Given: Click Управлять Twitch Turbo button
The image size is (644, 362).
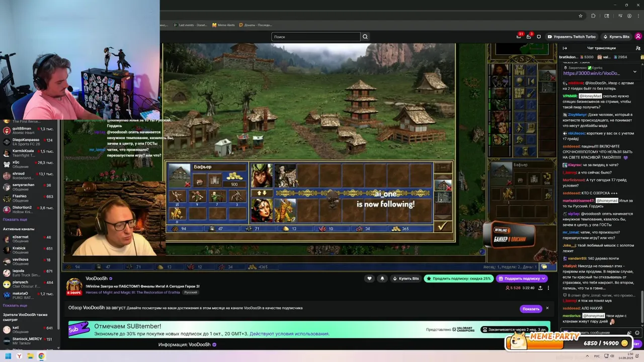Looking at the screenshot, I should [572, 37].
